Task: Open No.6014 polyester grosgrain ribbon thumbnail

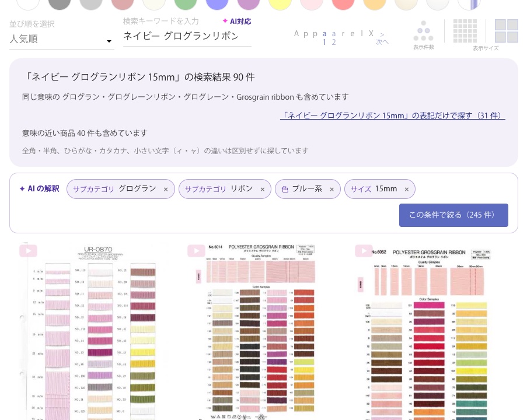Action: click(259, 331)
